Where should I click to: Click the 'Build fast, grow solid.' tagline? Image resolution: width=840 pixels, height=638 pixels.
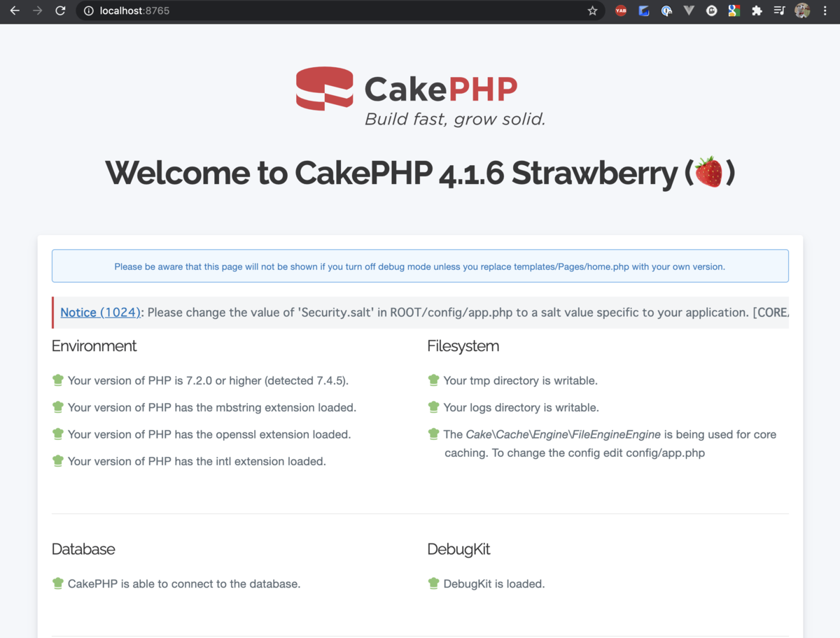pyautogui.click(x=455, y=119)
